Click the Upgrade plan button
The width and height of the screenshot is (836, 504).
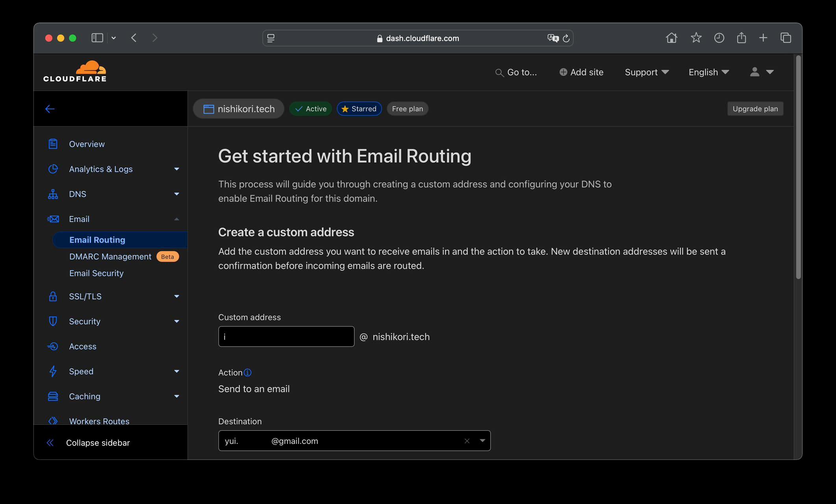(755, 109)
